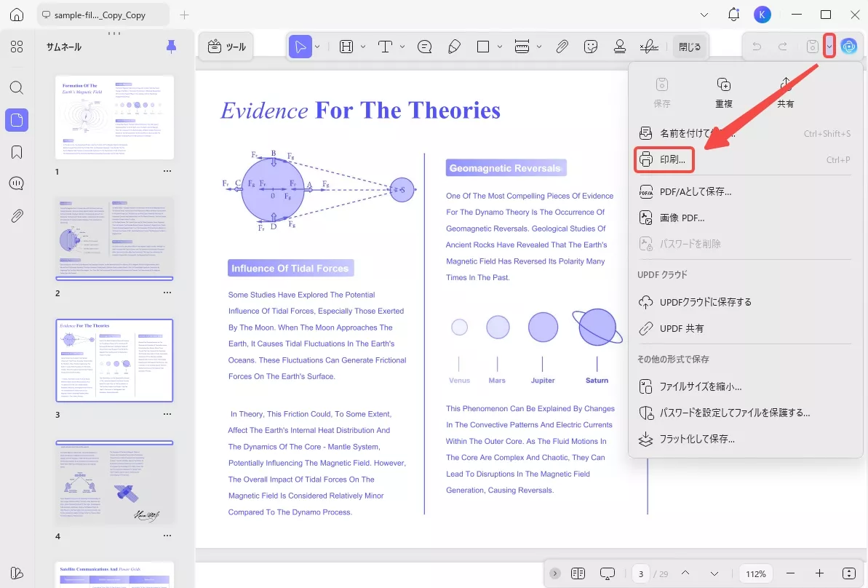Open the 112% zoom level box
Screen dimensions: 868x588
click(756, 573)
